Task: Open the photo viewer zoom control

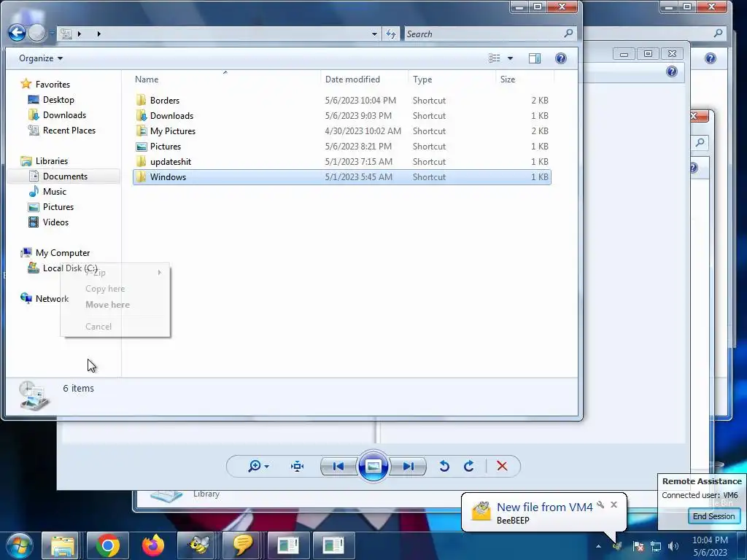Action: coord(259,466)
